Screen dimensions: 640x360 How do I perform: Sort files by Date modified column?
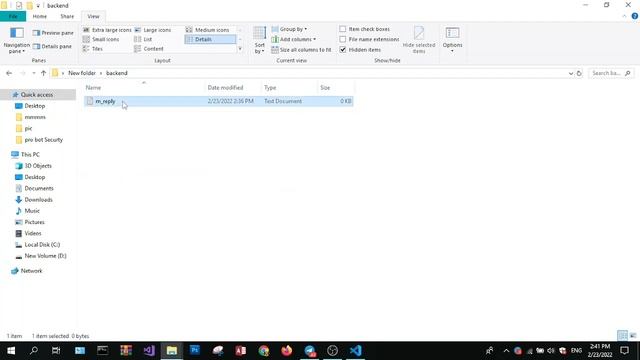tap(233, 87)
